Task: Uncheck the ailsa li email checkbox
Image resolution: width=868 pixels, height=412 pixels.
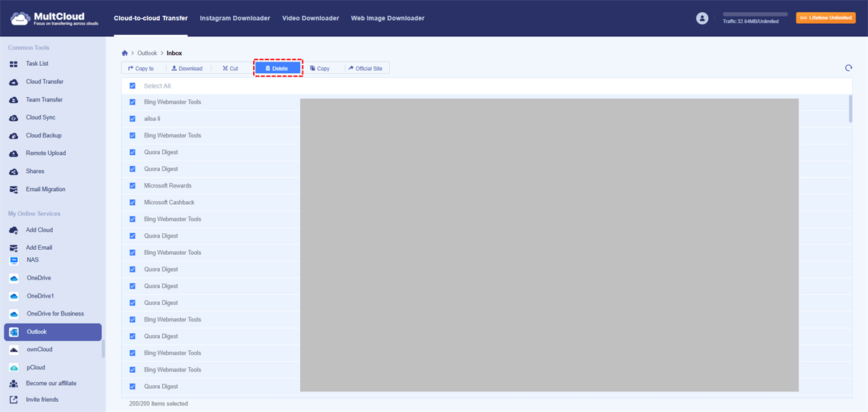Action: (132, 119)
